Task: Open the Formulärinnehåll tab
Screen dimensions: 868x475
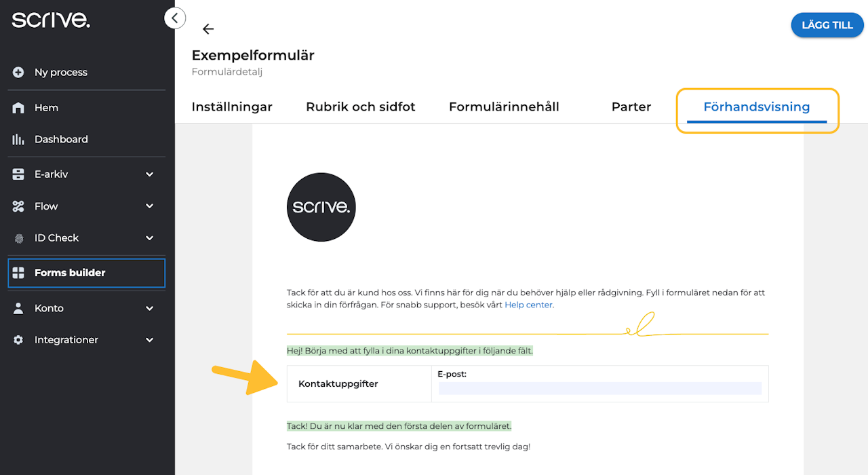Action: 504,107
